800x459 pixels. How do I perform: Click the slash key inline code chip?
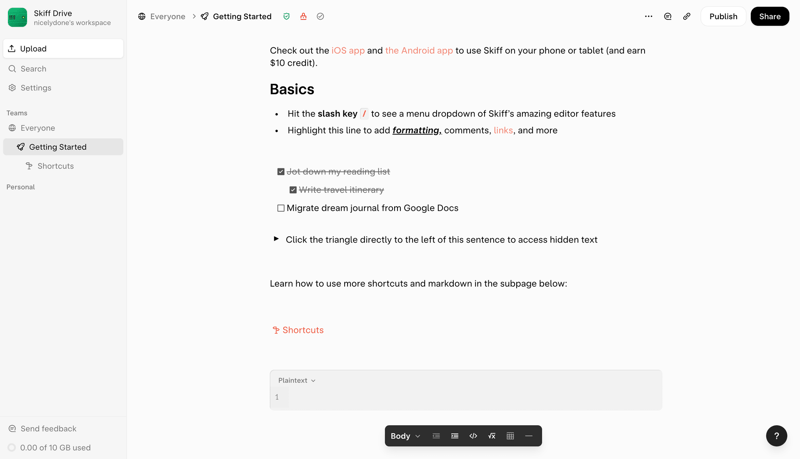[x=364, y=114]
